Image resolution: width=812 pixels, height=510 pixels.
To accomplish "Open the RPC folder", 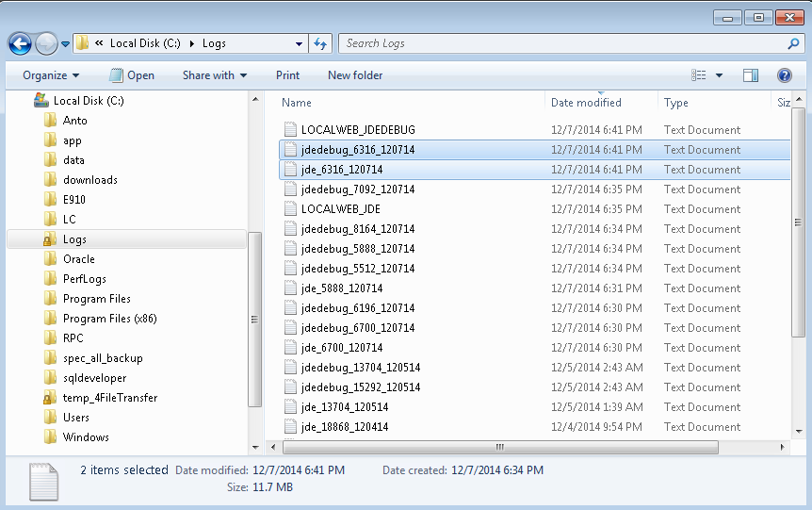I will (x=73, y=337).
